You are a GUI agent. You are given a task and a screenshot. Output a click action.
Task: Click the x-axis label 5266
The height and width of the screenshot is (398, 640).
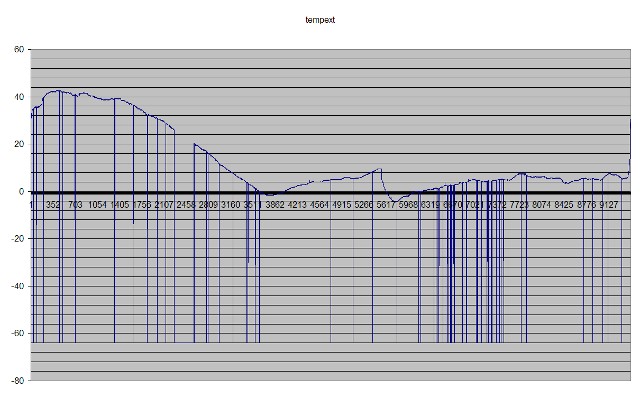[364, 205]
